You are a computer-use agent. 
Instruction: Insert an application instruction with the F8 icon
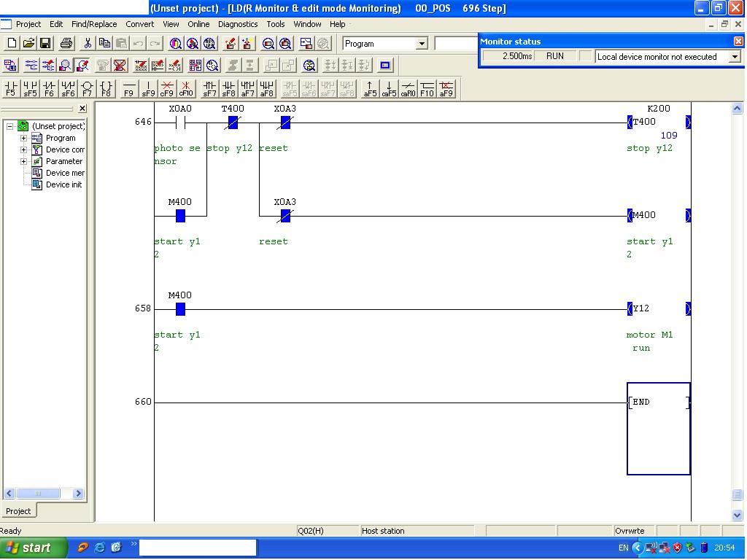pos(106,88)
